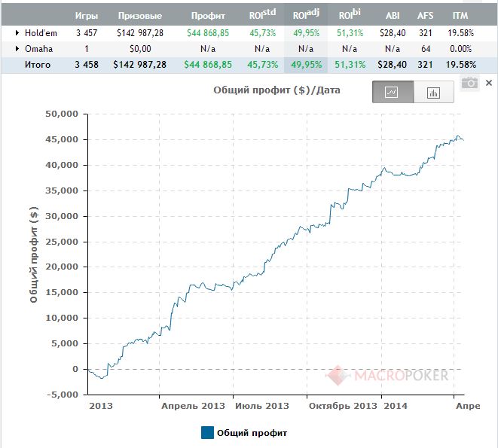Click Итого games total 3 458
The width and height of the screenshot is (498, 448).
[87, 65]
